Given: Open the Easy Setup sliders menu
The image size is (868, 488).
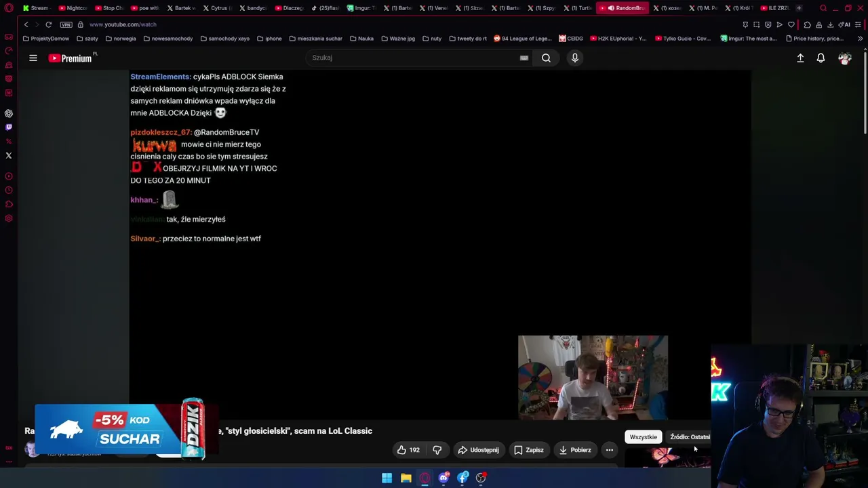Looking at the screenshot, I should point(859,25).
